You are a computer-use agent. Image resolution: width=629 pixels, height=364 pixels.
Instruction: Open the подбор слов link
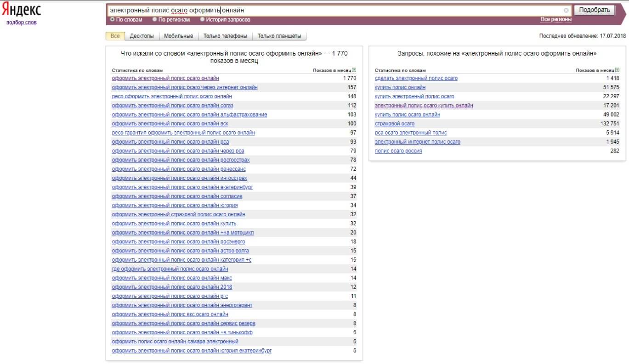pos(22,22)
